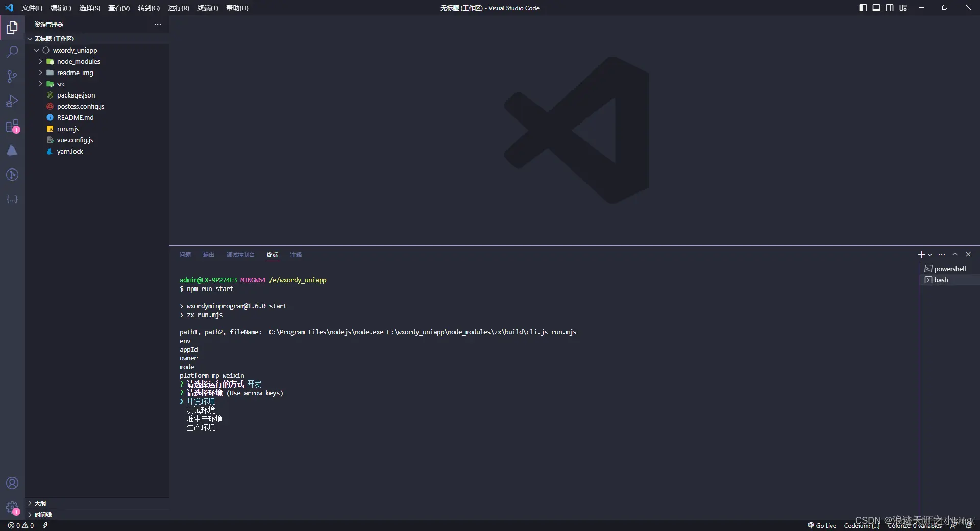
Task: Open the 运行(R) menu
Action: [x=178, y=8]
